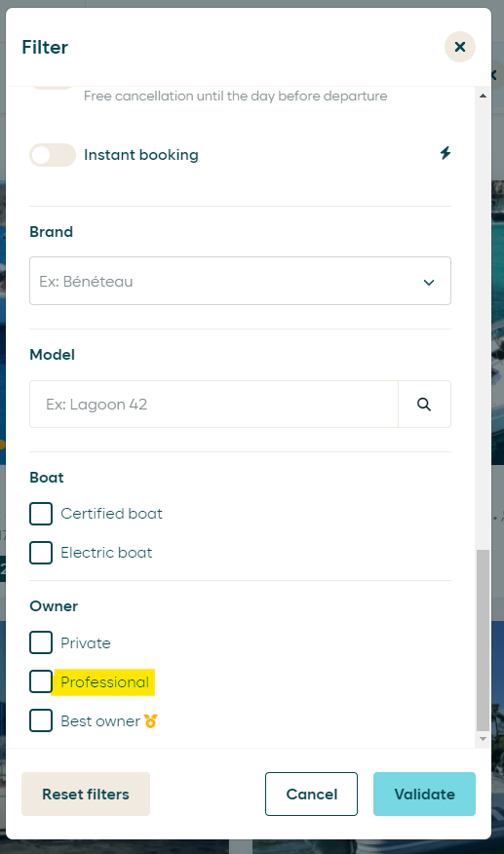
Task: Click the lightning bolt instant booking icon
Action: click(446, 153)
